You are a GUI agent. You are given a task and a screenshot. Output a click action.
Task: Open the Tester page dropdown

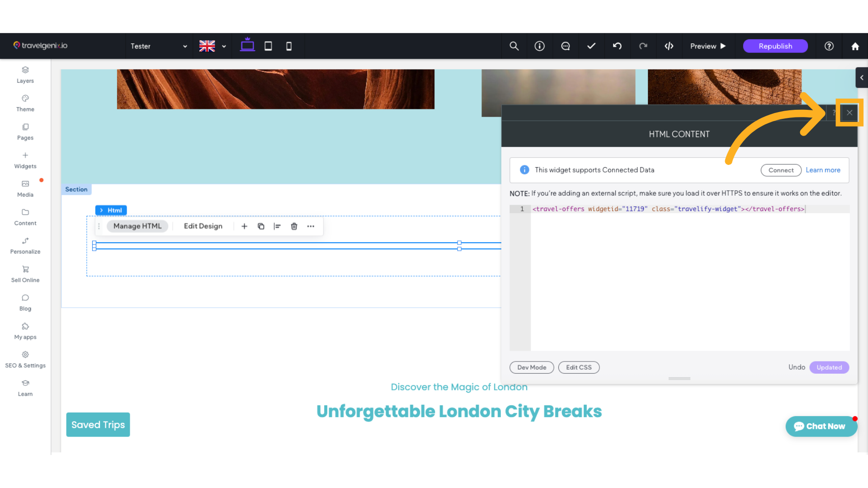point(159,46)
